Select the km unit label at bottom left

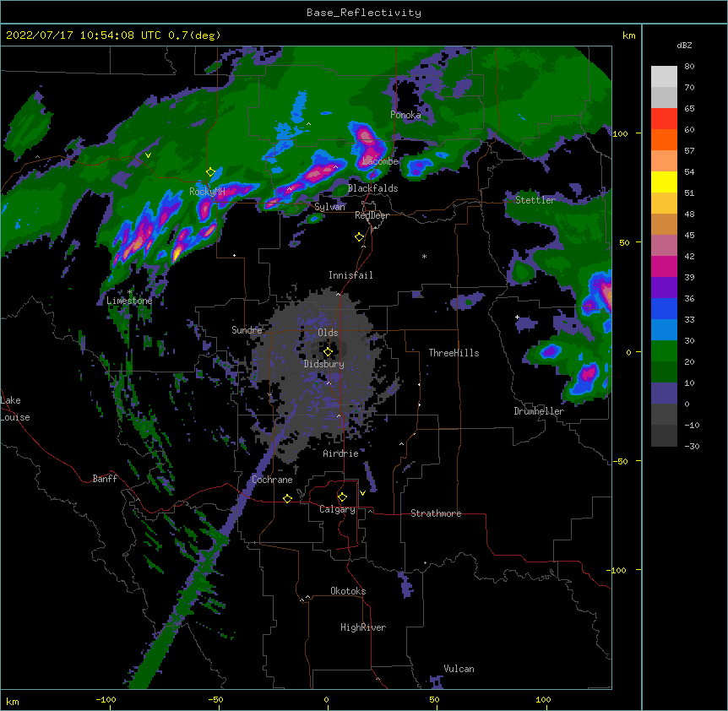12,701
